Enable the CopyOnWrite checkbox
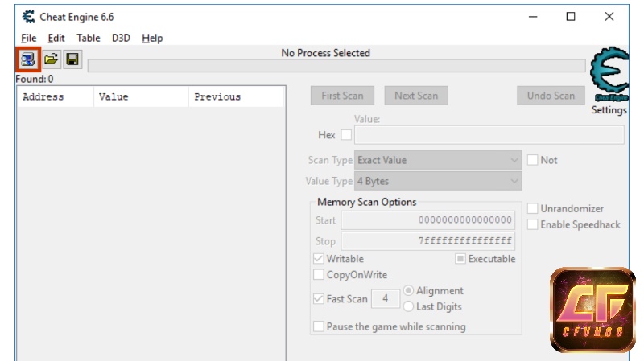The image size is (644, 361). (x=318, y=274)
